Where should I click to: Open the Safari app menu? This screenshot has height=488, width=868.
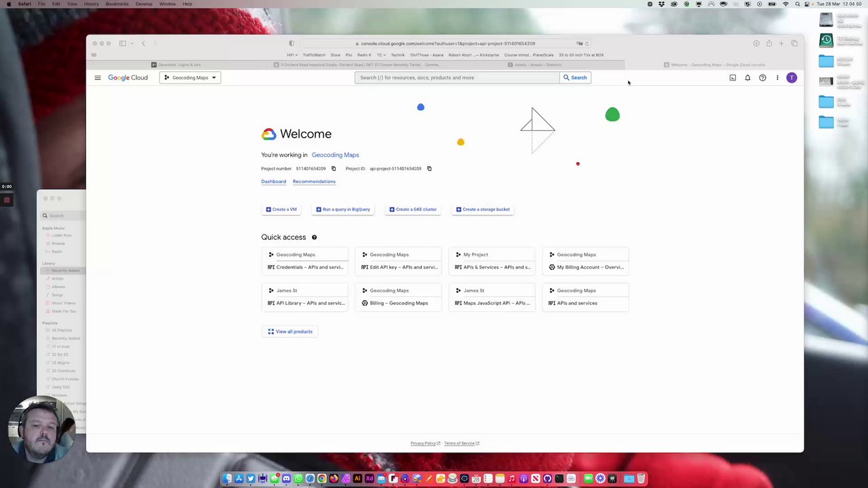tap(24, 4)
